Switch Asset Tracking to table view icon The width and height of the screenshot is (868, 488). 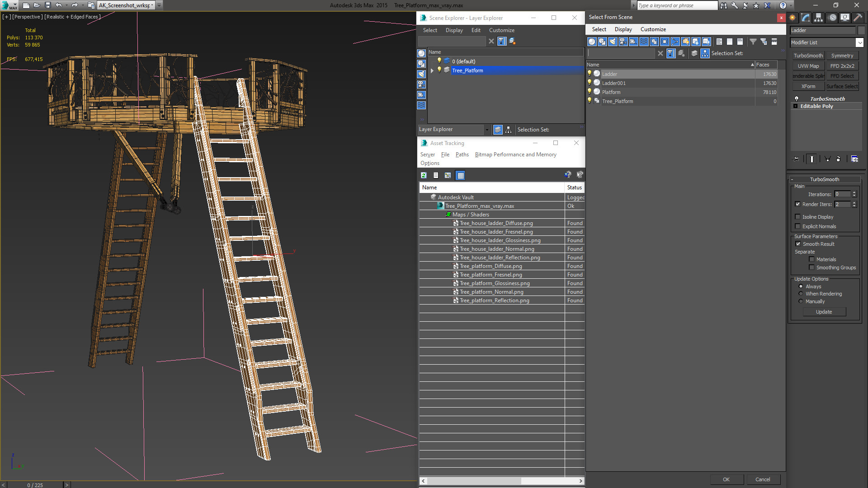(x=460, y=175)
